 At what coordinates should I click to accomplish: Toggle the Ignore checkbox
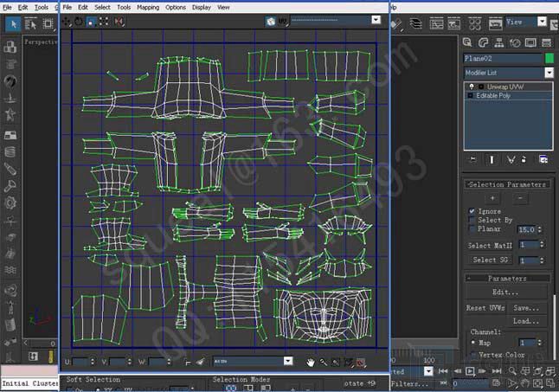[x=472, y=211]
